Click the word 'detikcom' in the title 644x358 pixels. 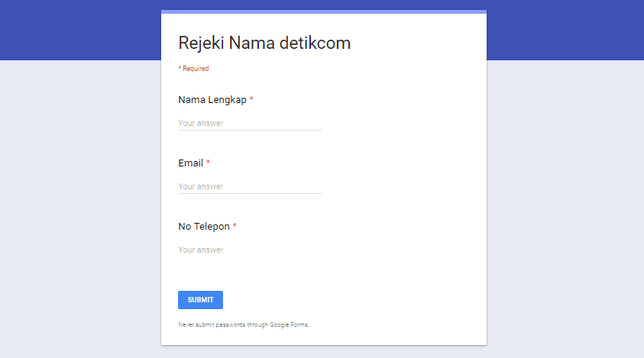[315, 43]
